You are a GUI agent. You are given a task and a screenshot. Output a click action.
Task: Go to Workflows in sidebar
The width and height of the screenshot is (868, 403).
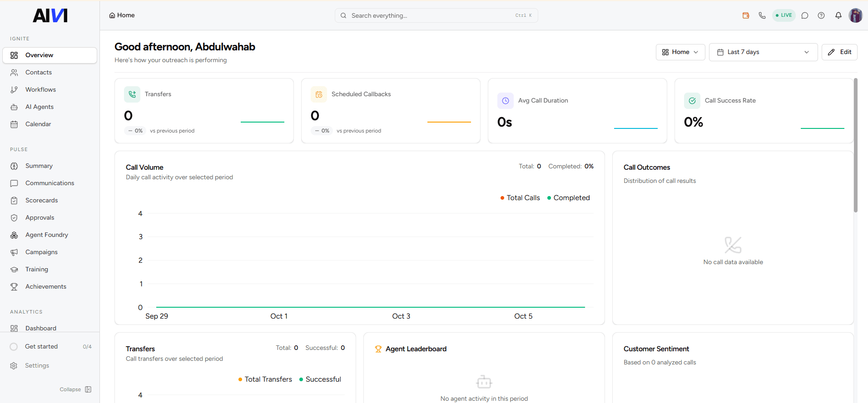pyautogui.click(x=50, y=90)
